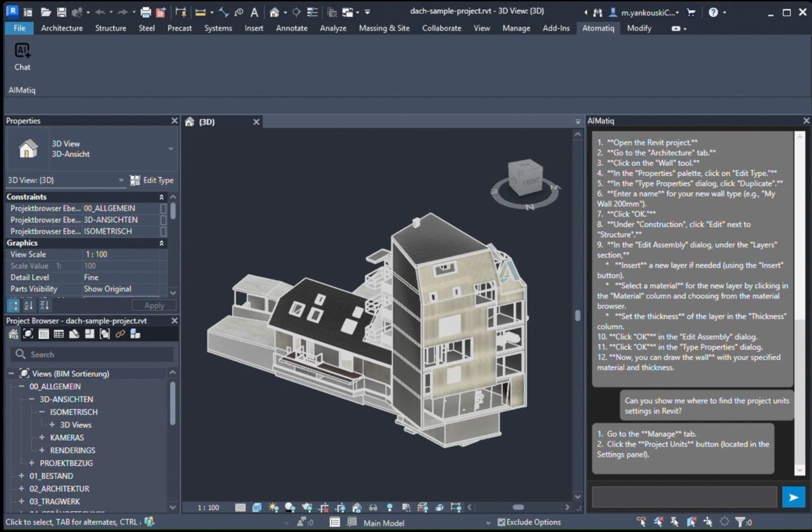Open the AI Chat tool in ribbon
812x532 pixels.
22,57
